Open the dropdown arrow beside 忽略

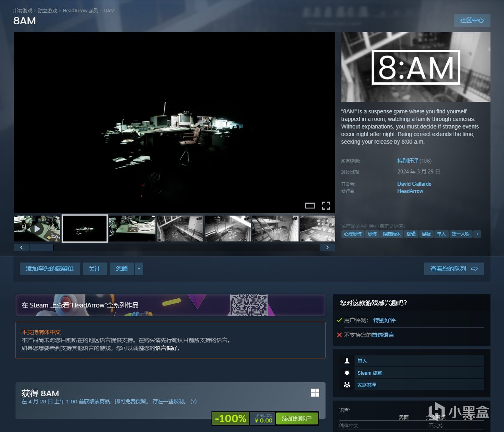(139, 269)
